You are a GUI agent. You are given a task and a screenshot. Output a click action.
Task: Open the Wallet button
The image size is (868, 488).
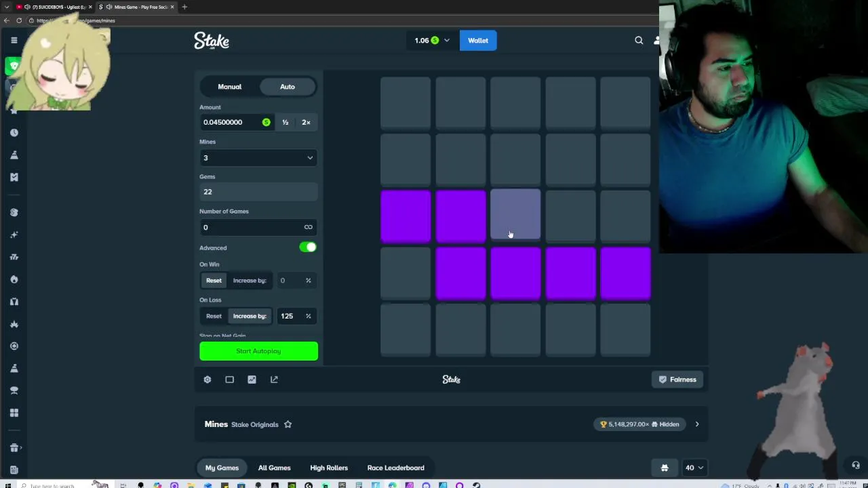point(478,41)
